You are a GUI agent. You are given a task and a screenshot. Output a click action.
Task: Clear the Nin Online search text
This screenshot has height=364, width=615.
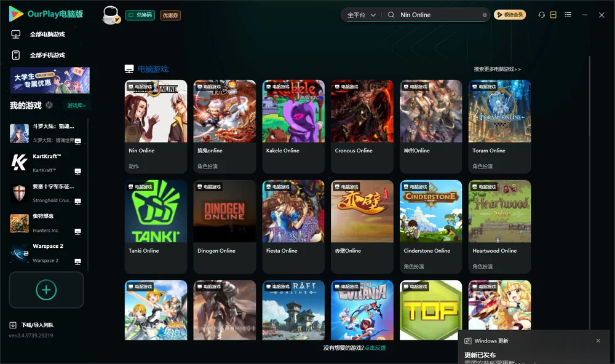[485, 15]
